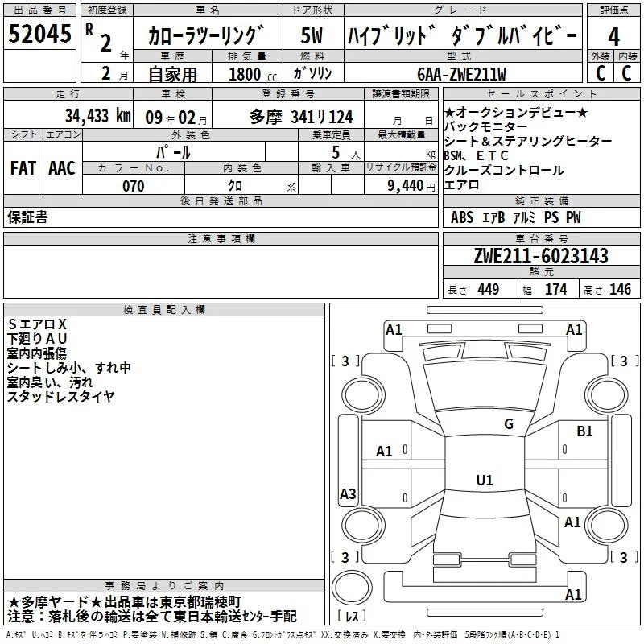Image resolution: width=644 pixels, height=644 pixels.
Task: Select lot number 52045
Action: pyautogui.click(x=39, y=33)
